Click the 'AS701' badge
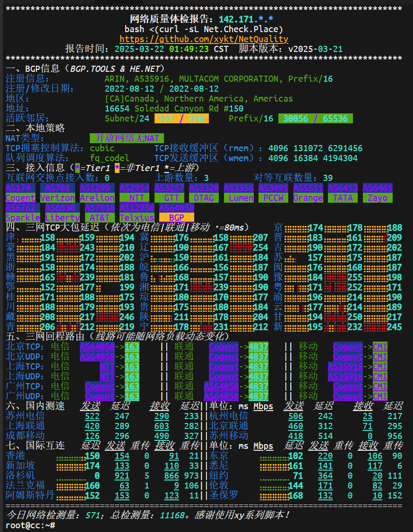413x532 pixels. click(58, 188)
